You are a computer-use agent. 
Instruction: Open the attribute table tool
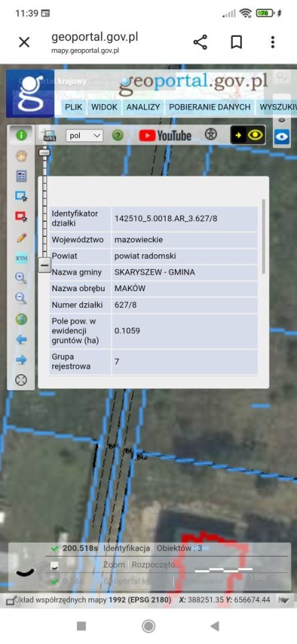tap(21, 176)
